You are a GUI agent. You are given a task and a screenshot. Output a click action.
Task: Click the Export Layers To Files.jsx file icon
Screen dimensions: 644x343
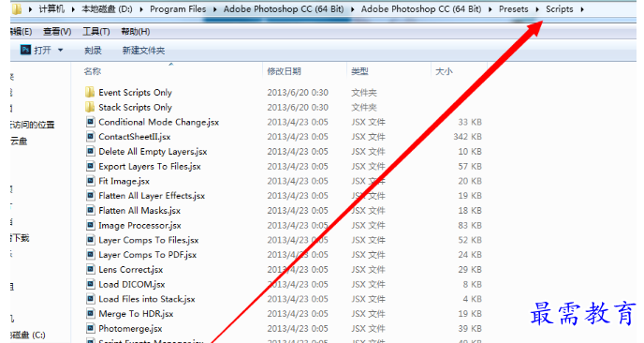(x=91, y=166)
